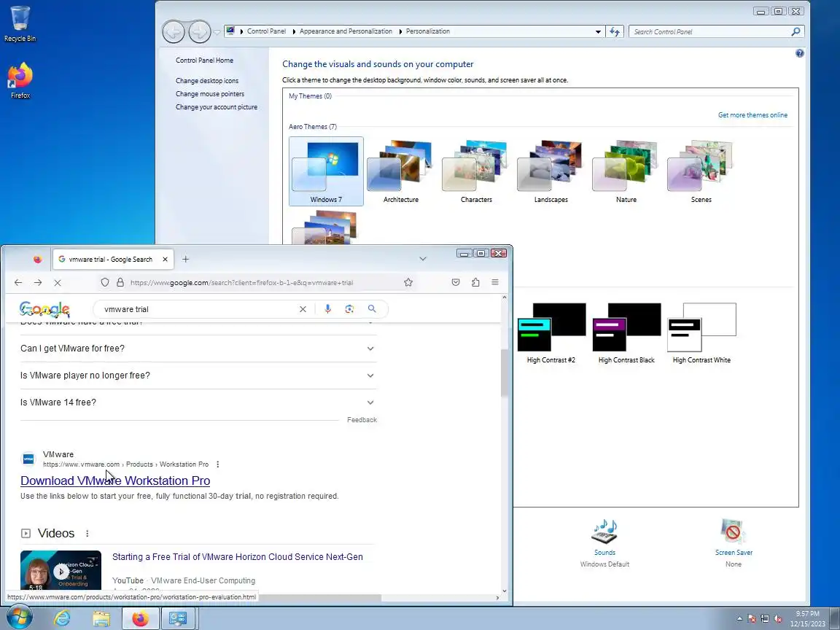
Task: Open the Firefox extensions puzzle icon
Action: pyautogui.click(x=475, y=282)
